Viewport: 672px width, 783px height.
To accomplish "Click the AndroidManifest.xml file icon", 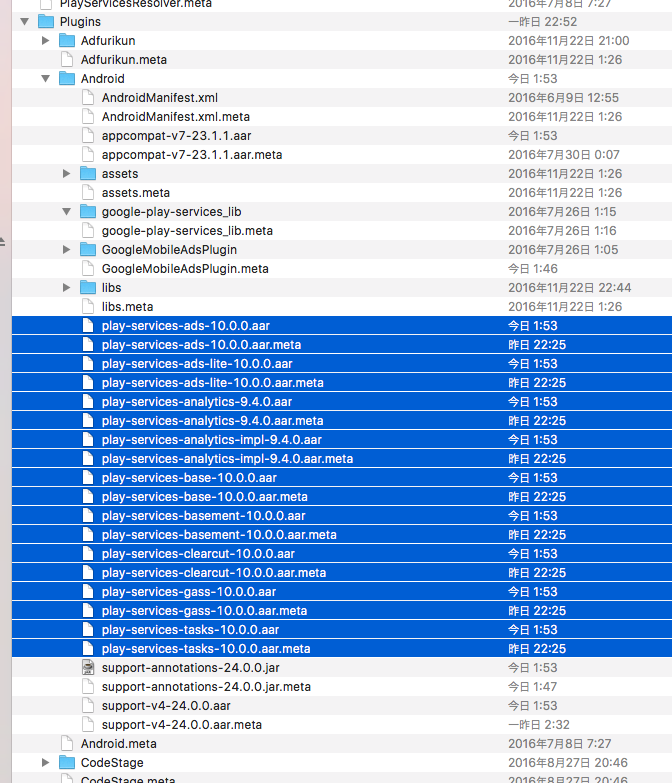I will pyautogui.click(x=88, y=97).
